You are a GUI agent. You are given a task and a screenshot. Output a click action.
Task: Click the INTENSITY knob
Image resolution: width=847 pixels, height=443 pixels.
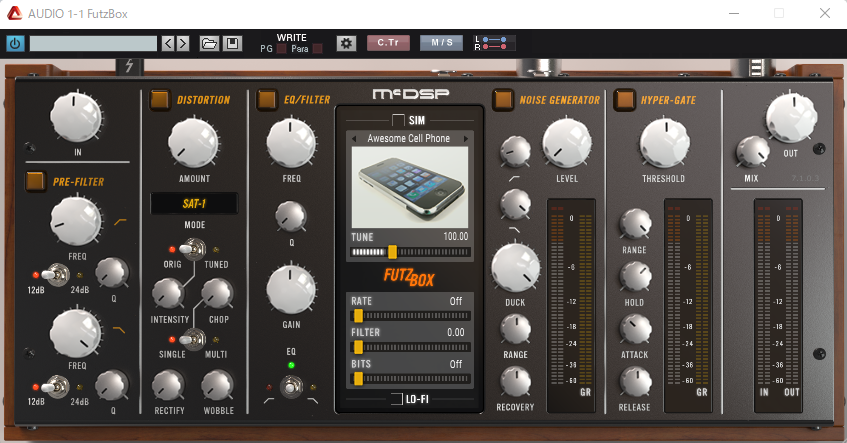pyautogui.click(x=168, y=294)
